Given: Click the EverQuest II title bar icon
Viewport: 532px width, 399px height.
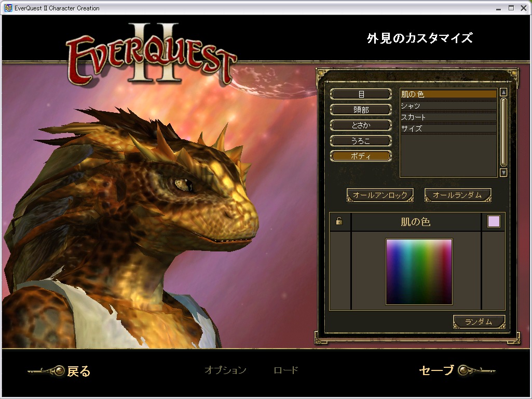Looking at the screenshot, I should tap(8, 8).
